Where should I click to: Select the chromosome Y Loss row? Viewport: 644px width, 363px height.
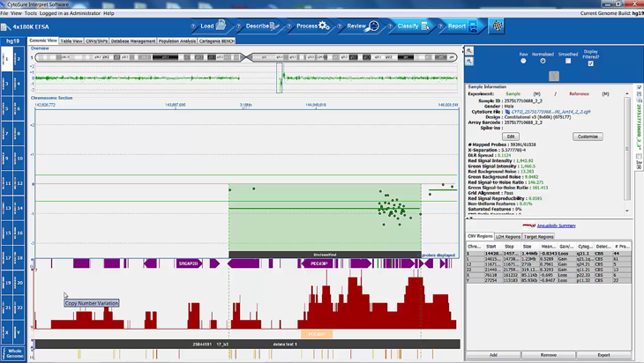coord(549,280)
